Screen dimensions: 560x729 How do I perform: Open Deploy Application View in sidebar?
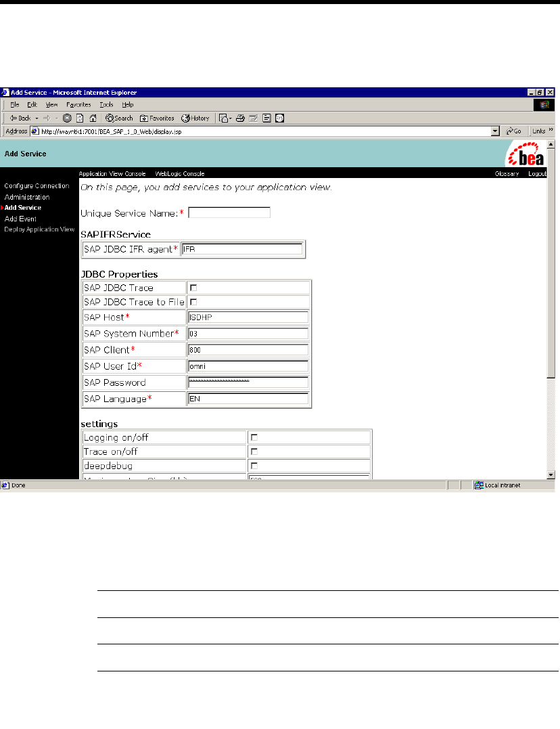click(39, 229)
